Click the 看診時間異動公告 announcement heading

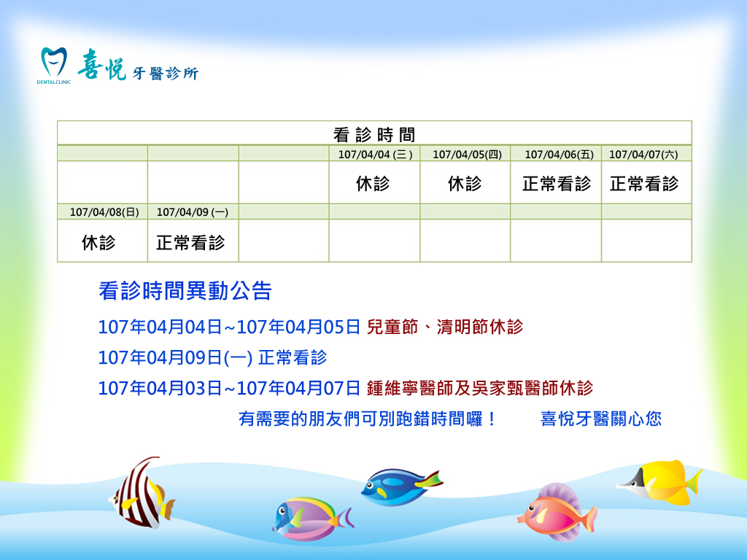pyautogui.click(x=185, y=292)
